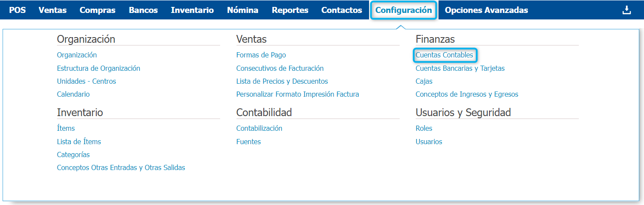Open Opciones Avanzadas menu
The width and height of the screenshot is (644, 205).
486,10
